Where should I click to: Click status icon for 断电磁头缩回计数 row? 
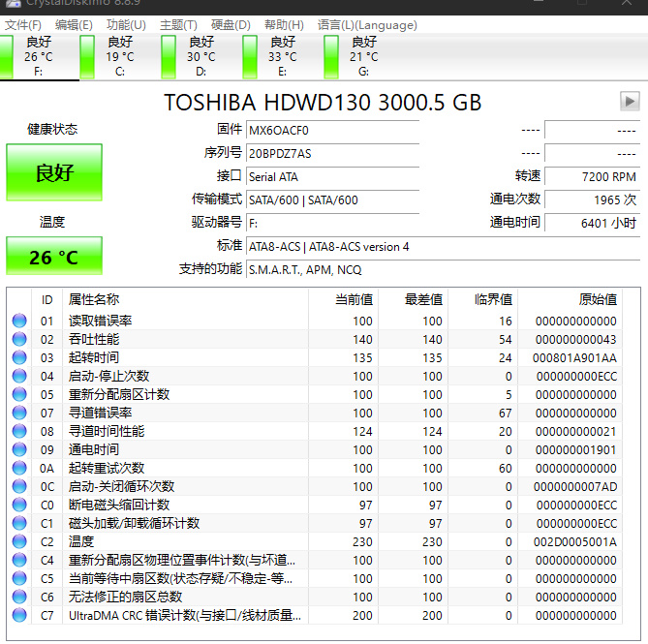tap(19, 505)
